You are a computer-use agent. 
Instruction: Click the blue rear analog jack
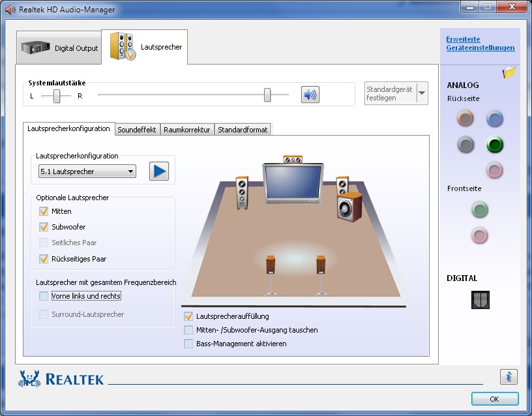[495, 119]
